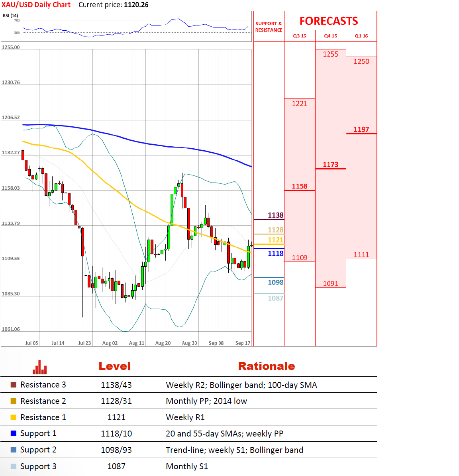The image size is (459, 476).
Task: Click the 1091 forecast value
Action: (330, 283)
